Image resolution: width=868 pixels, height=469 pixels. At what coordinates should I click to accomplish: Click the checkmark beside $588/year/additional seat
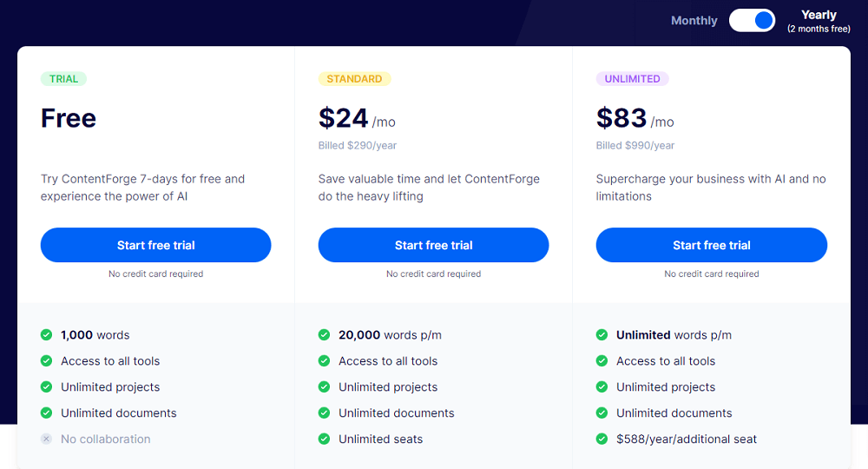pyautogui.click(x=602, y=439)
